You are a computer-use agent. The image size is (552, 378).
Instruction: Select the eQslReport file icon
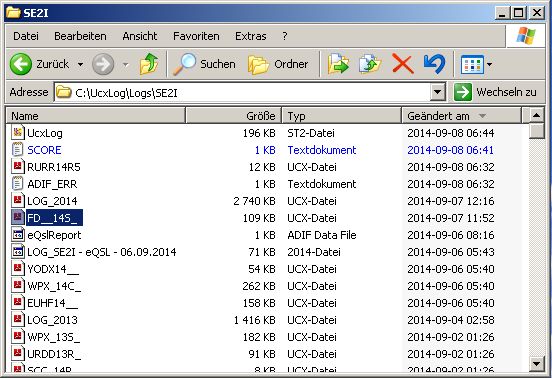(18, 234)
